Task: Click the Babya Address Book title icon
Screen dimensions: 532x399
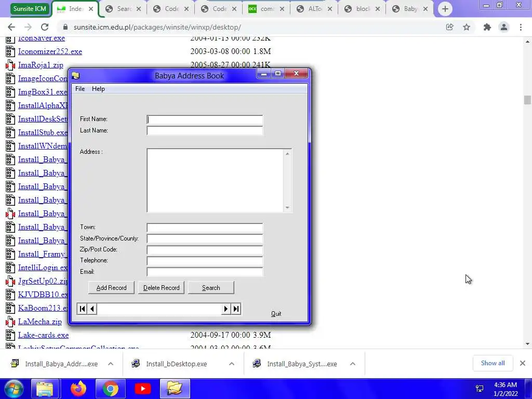Action: 76,76
